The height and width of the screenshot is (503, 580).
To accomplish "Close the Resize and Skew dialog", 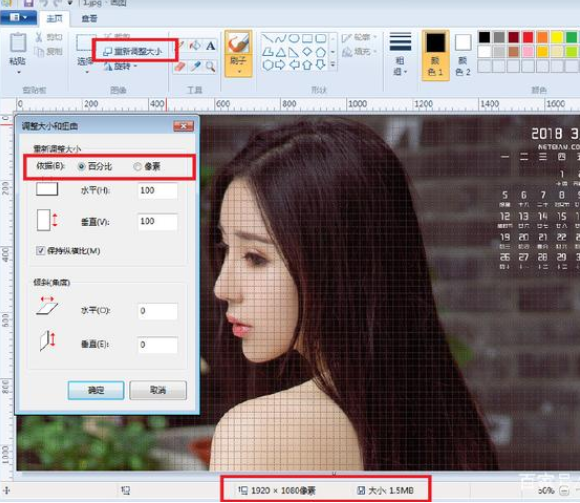I will click(x=183, y=126).
